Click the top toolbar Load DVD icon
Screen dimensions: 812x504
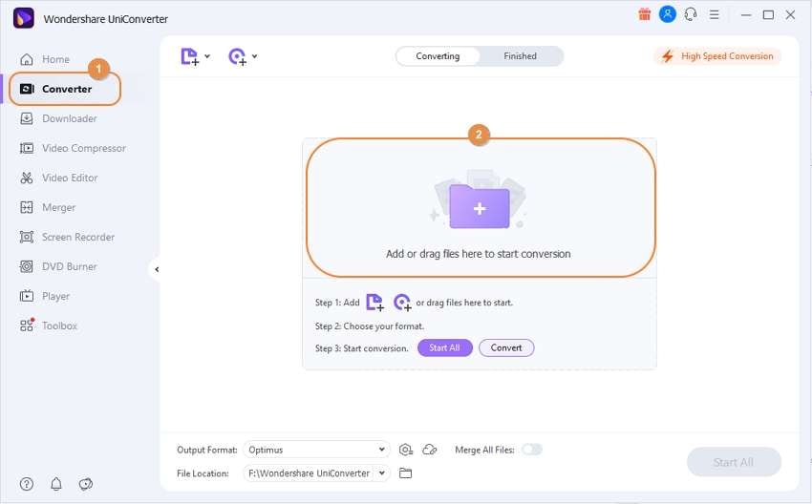[x=238, y=56]
